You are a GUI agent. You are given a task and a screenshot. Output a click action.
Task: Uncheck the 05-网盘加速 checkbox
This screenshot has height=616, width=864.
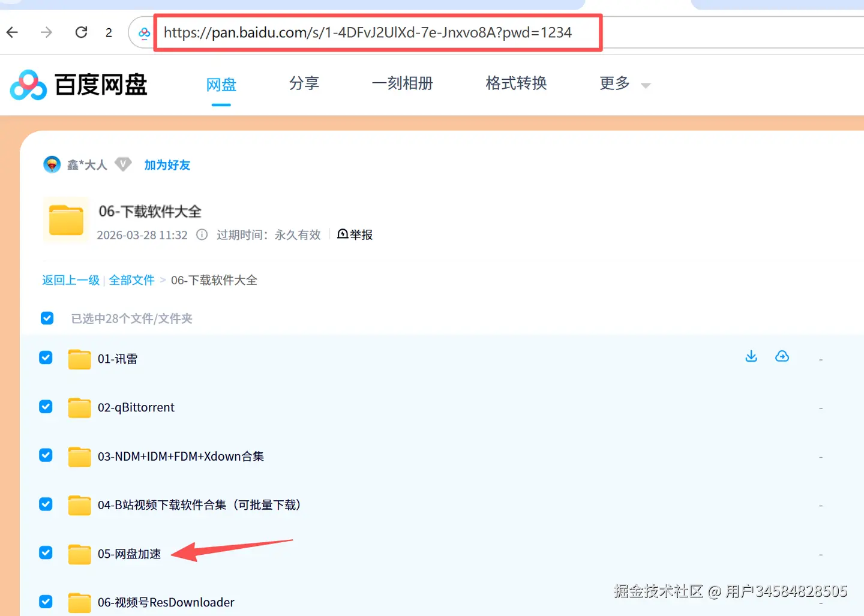[46, 552]
